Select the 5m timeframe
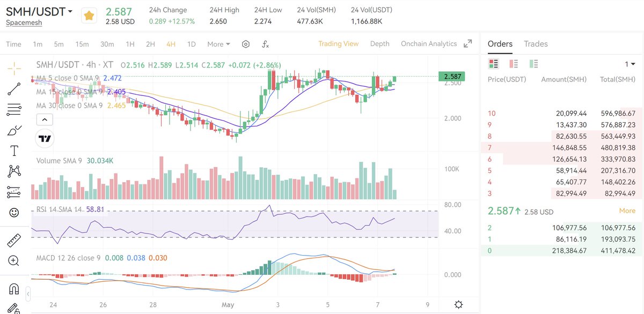The image size is (644, 314). [x=58, y=44]
